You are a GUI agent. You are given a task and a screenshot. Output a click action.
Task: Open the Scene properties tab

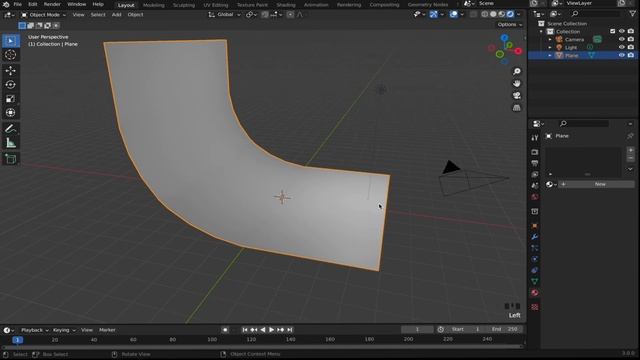[x=535, y=186]
